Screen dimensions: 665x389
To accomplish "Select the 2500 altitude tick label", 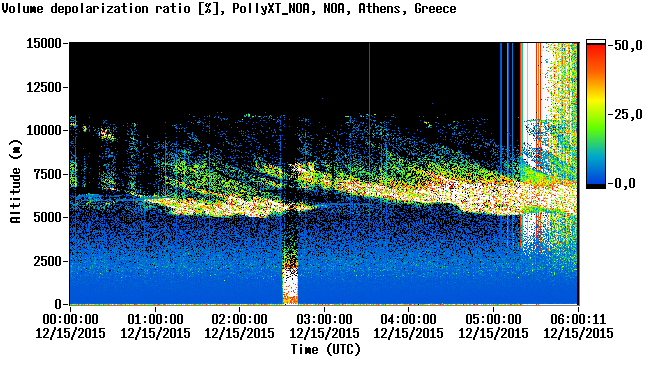I will 48,261.
